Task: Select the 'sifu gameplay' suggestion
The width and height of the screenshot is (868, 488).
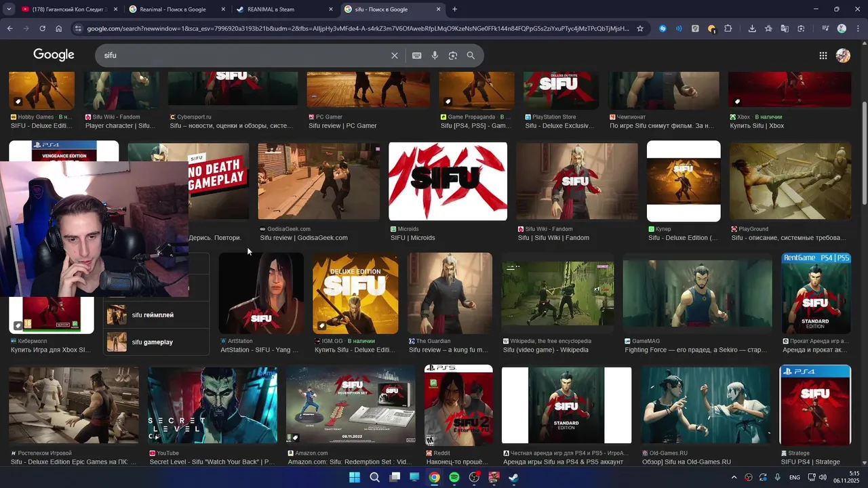Action: (157, 342)
